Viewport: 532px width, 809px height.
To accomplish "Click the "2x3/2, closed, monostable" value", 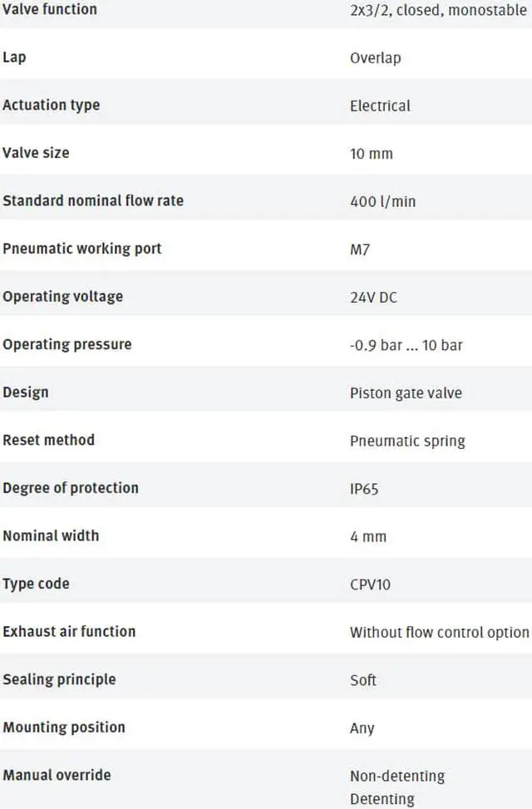I will [x=438, y=11].
